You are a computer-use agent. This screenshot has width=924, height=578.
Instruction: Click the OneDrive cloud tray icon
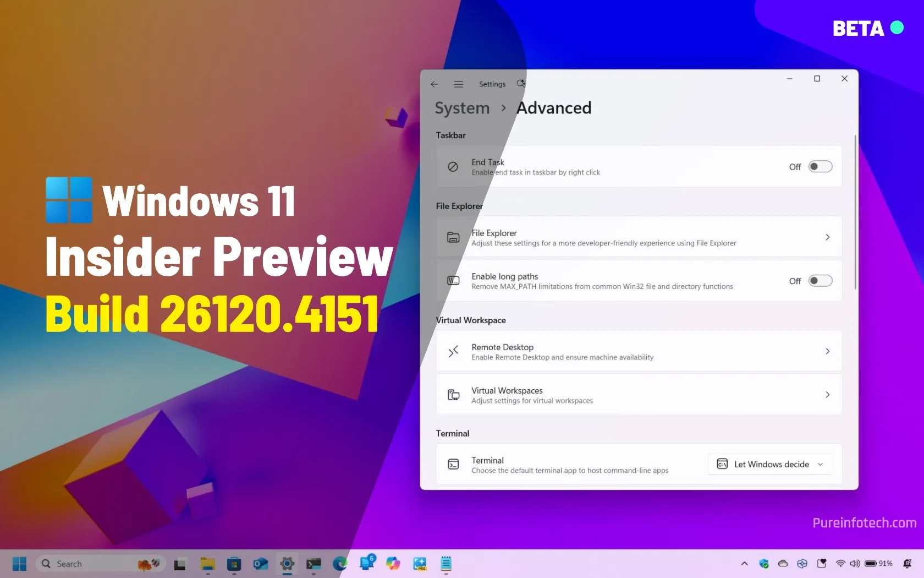pos(783,564)
